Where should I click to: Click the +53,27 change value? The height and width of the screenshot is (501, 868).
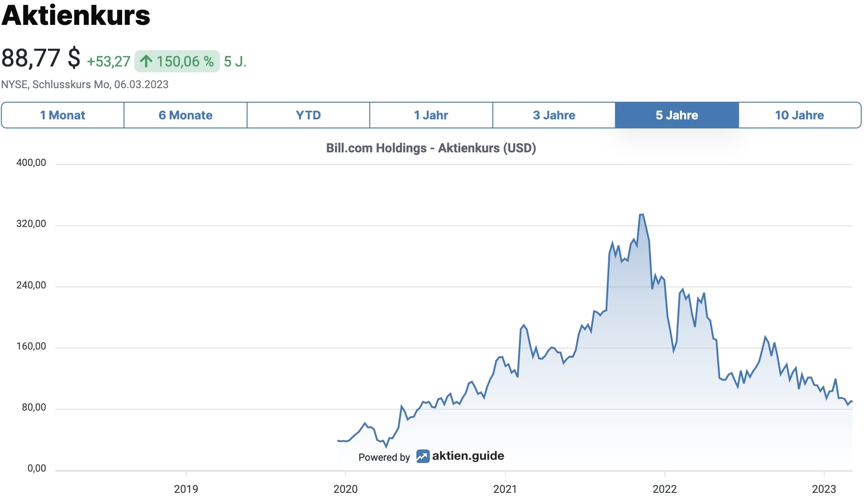pyautogui.click(x=109, y=61)
